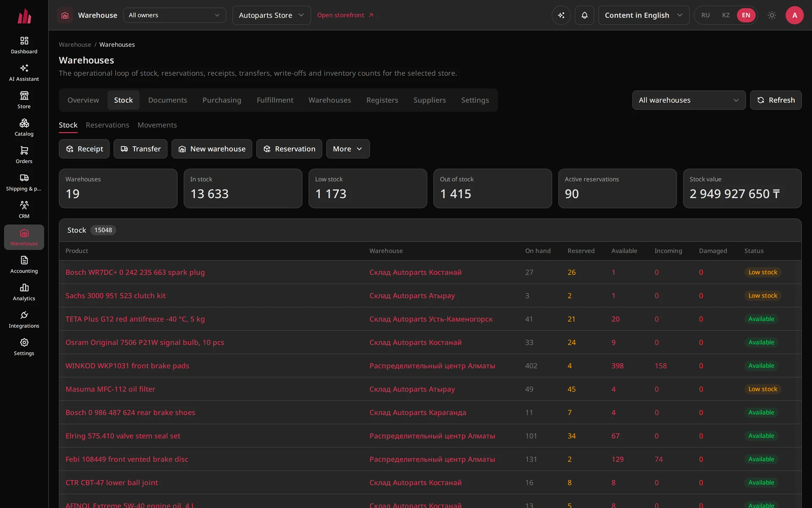The width and height of the screenshot is (812, 508).
Task: Open Analytics from sidebar
Action: (x=24, y=292)
